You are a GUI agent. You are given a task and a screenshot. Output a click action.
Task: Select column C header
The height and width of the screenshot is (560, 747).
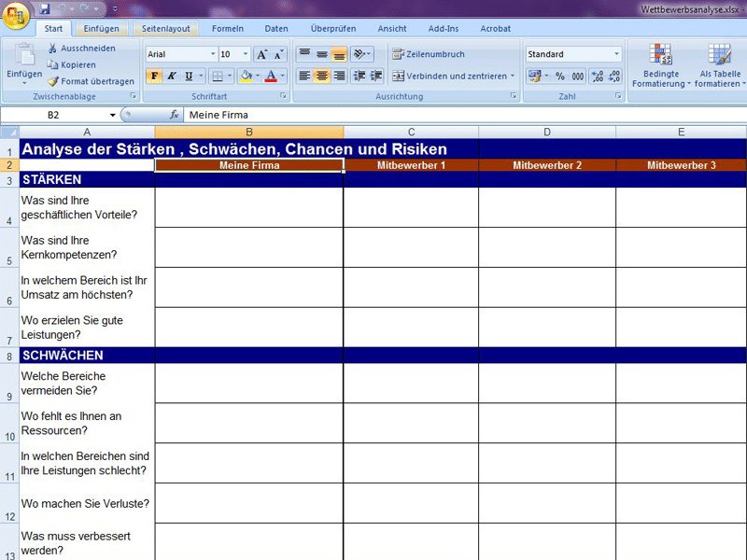(411, 132)
